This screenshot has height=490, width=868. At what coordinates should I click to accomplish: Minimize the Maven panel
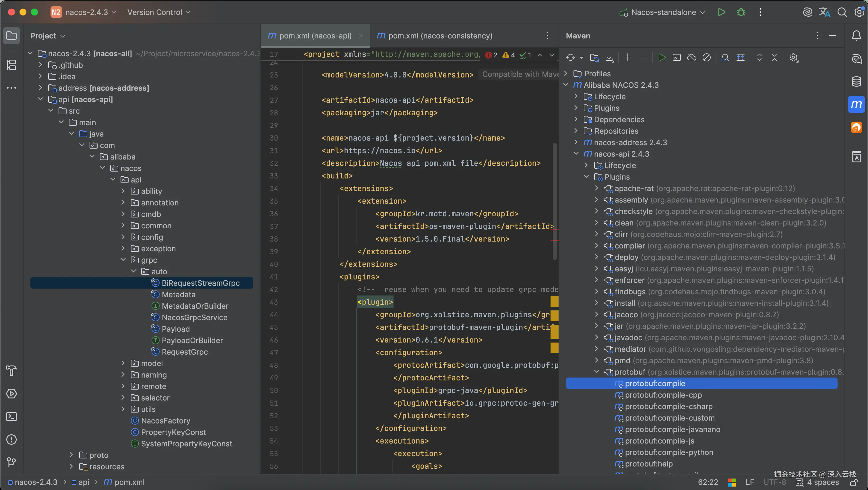[832, 35]
